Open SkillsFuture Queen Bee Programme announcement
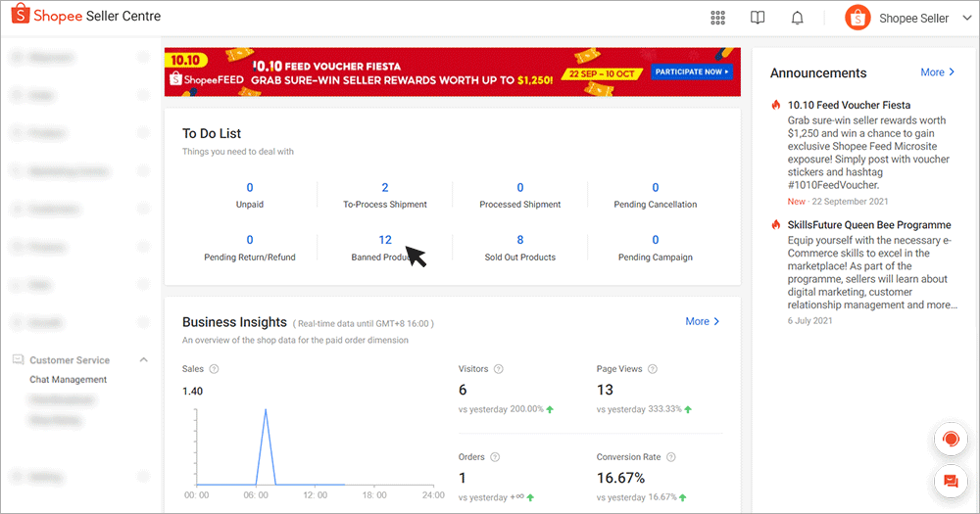Viewport: 980px width, 514px height. (x=869, y=225)
